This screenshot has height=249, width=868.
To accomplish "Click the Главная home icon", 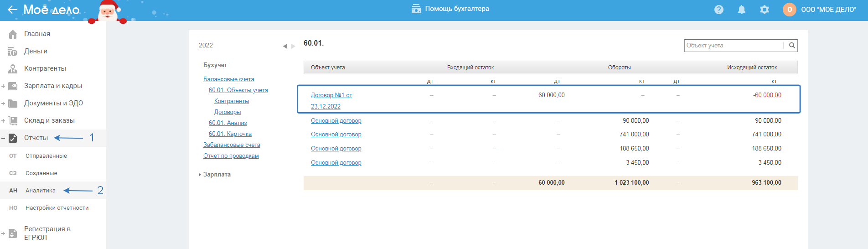I will point(13,34).
